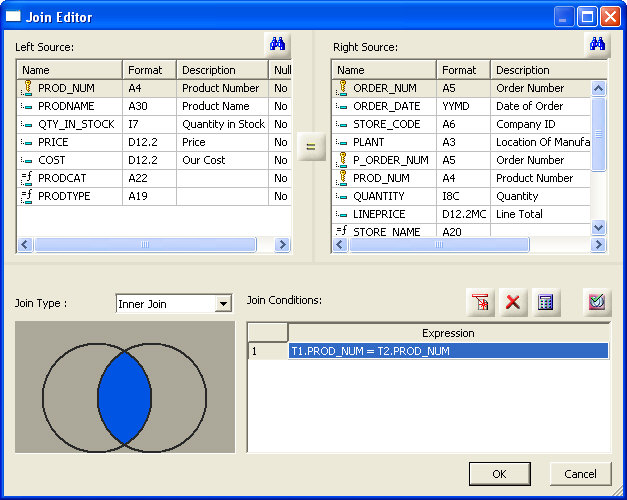The height and width of the screenshot is (500, 627).
Task: Click key icon next to P_ORDER_NUM
Action: [342, 160]
